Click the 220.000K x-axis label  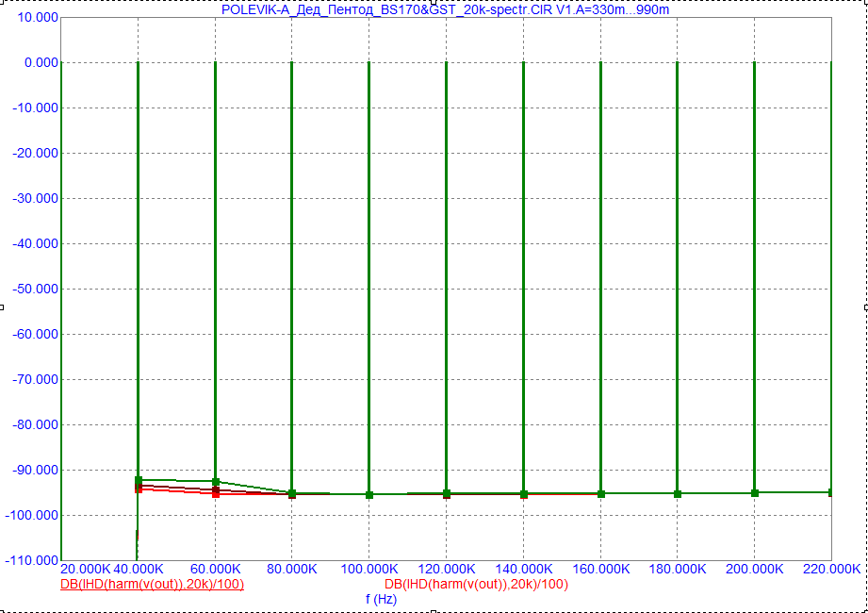tap(831, 570)
